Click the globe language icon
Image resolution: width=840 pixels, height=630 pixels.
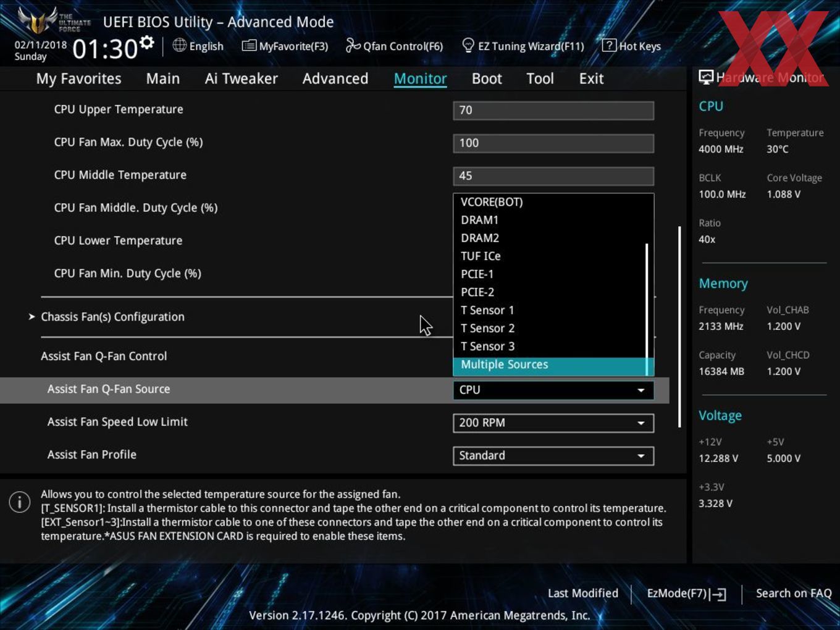pyautogui.click(x=179, y=45)
